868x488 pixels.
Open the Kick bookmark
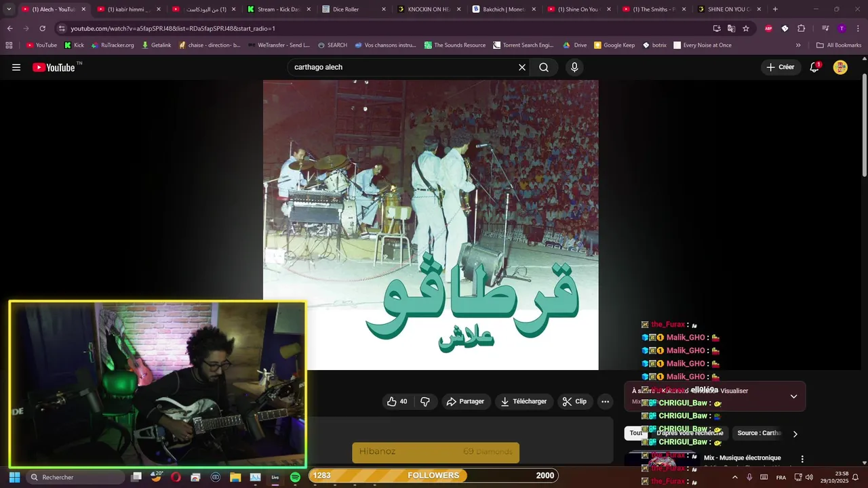click(x=74, y=45)
